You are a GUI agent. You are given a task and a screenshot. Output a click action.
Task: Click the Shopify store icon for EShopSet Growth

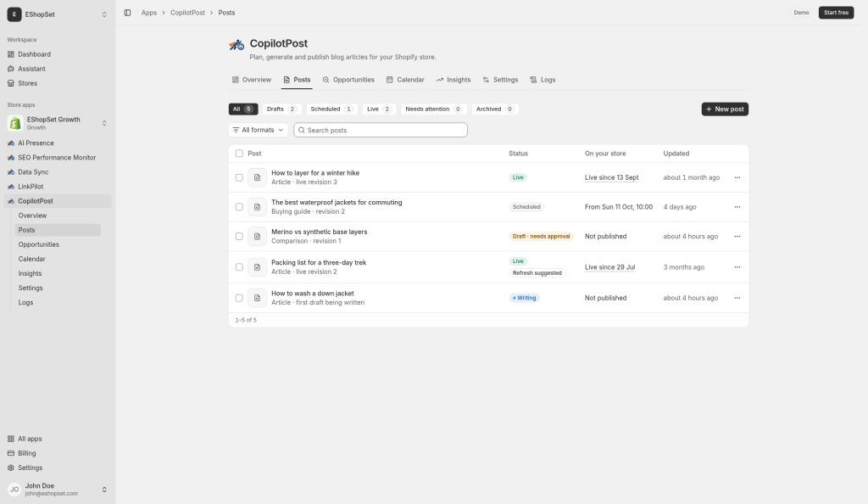point(15,123)
